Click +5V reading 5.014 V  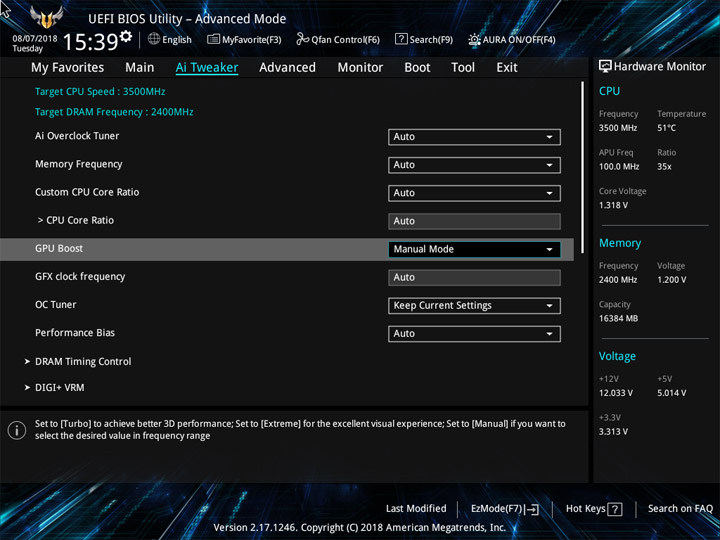point(672,393)
